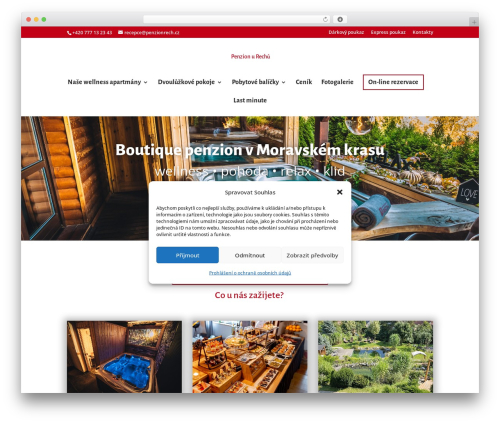Open the blue-lit whirlpool thumbnail
500x423 pixels.
click(124, 357)
